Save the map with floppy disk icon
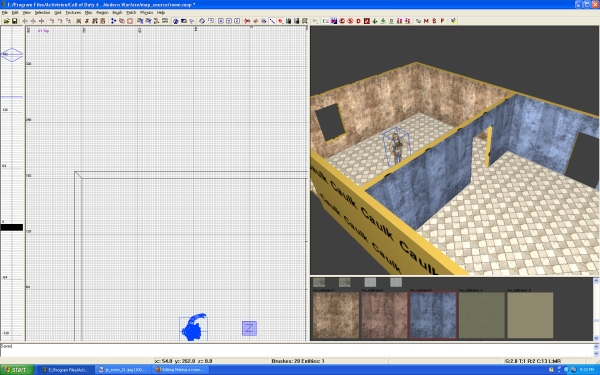 pos(15,21)
